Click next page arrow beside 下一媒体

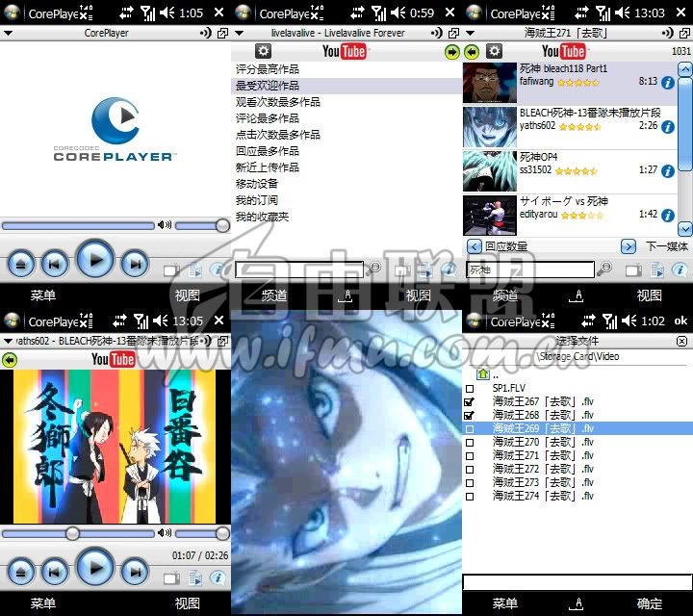(x=628, y=246)
